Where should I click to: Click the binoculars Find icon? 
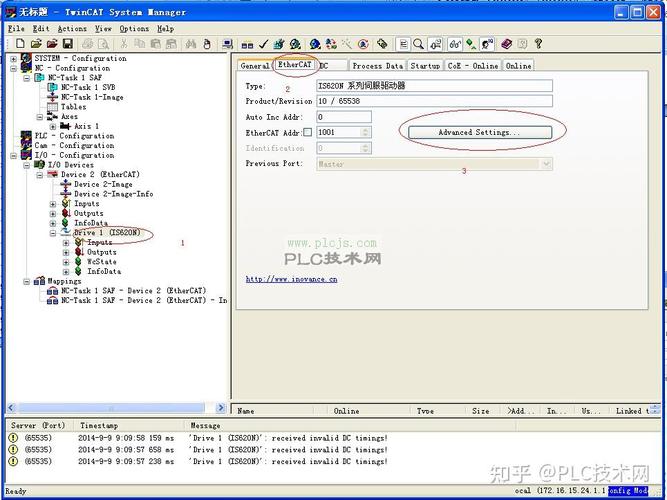point(191,43)
